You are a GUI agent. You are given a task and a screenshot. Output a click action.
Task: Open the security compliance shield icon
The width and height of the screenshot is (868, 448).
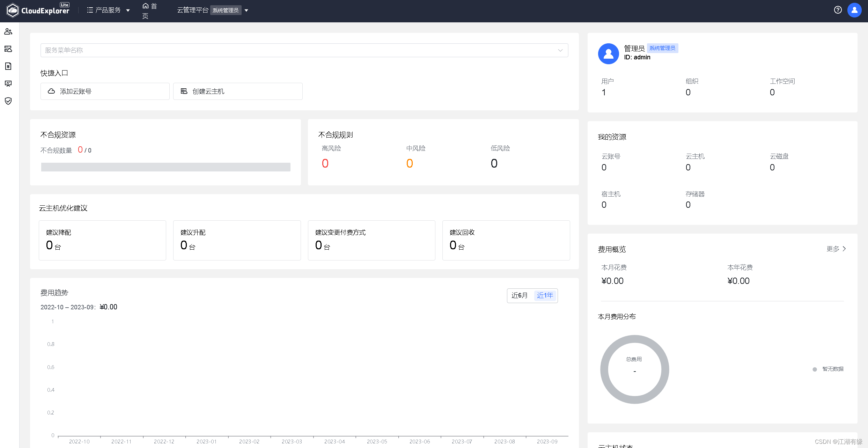[x=8, y=101]
